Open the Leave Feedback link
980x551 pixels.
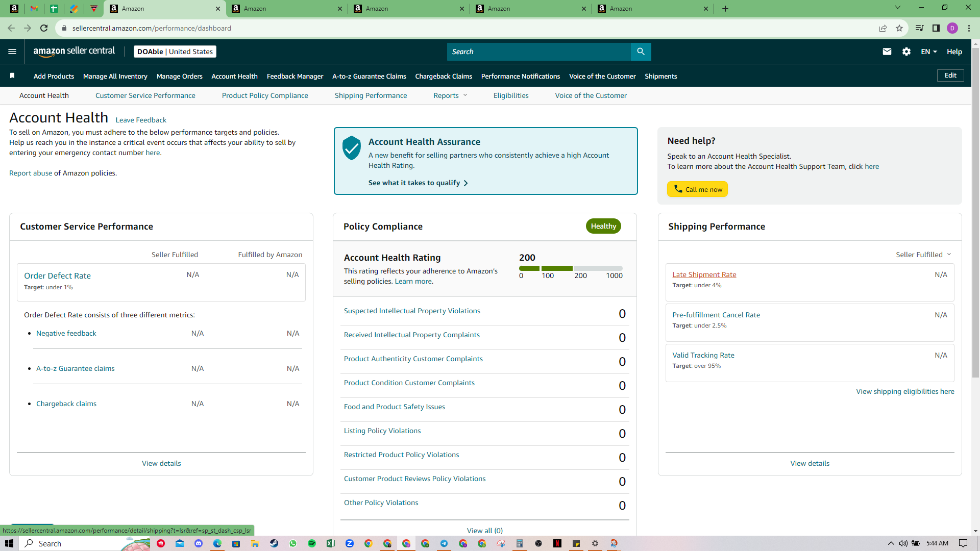tap(141, 120)
